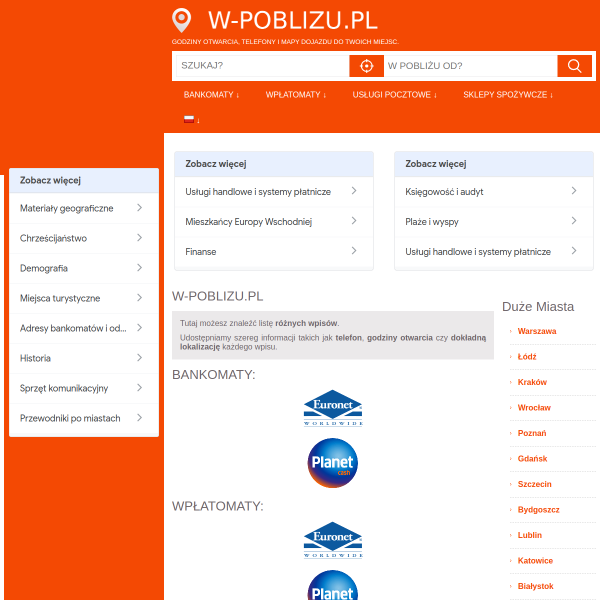Open the Lublin city link
Image resolution: width=600 pixels, height=600 pixels.
click(530, 535)
